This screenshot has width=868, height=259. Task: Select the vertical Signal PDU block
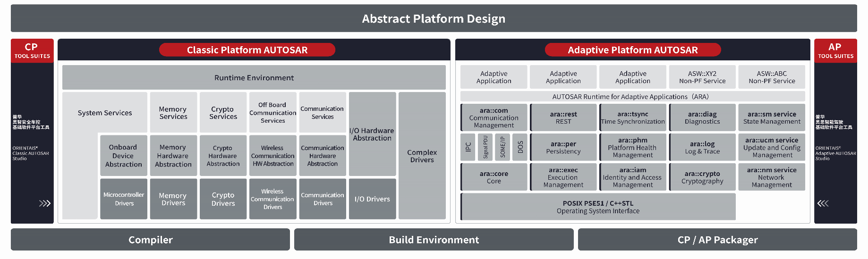pyautogui.click(x=485, y=147)
